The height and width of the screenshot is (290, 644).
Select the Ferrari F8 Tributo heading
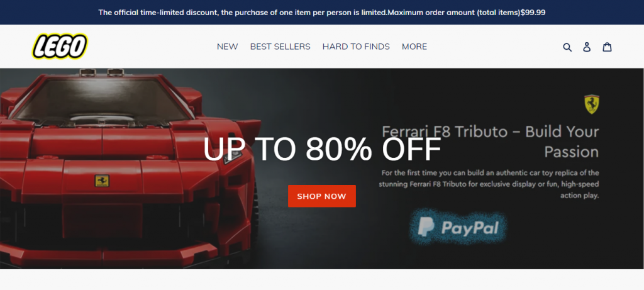click(x=490, y=142)
